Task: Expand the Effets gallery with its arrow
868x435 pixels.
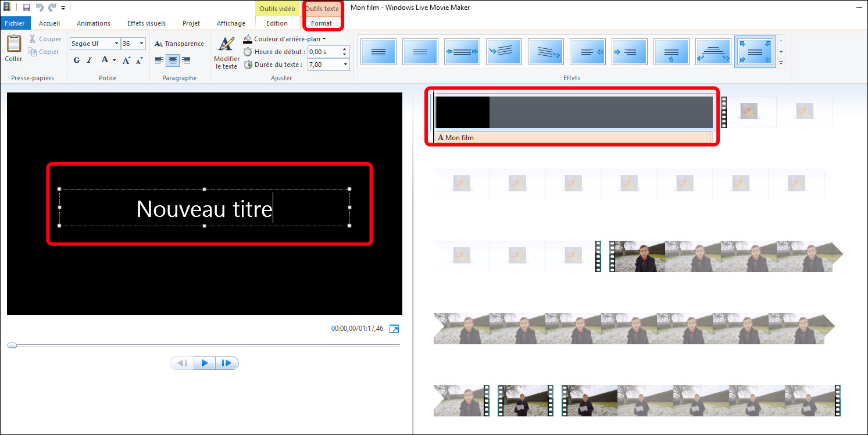Action: [x=780, y=63]
